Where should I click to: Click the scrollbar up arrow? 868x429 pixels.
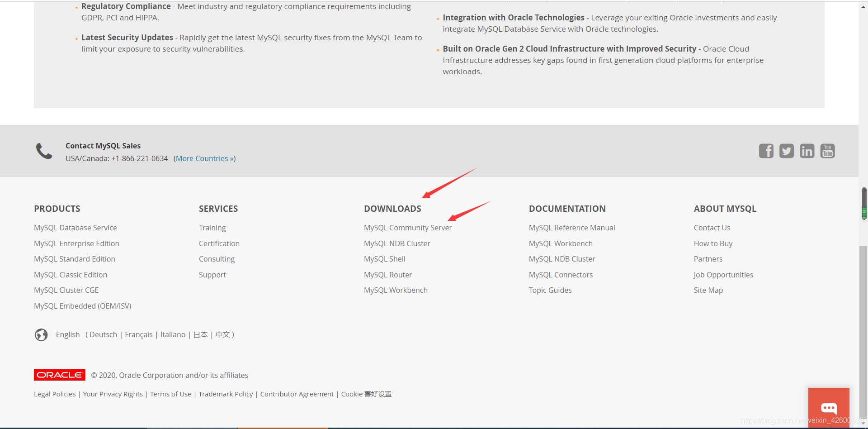(x=863, y=6)
